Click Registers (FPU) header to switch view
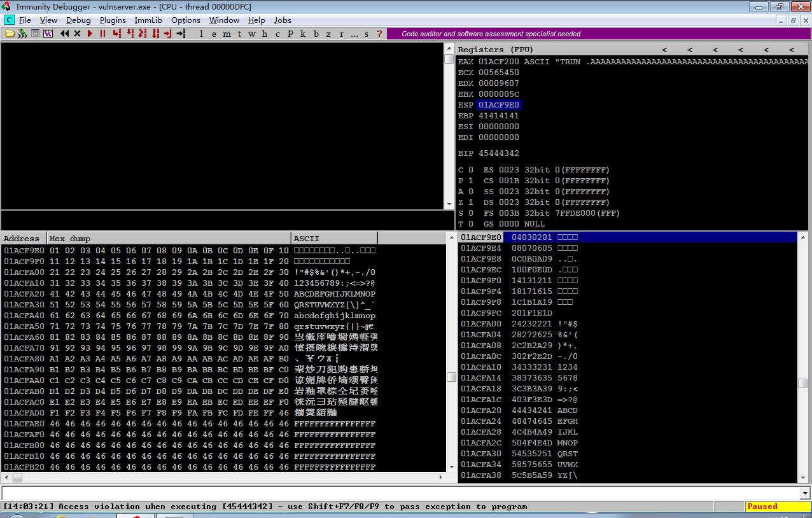The height and width of the screenshot is (518, 812). pyautogui.click(x=495, y=50)
